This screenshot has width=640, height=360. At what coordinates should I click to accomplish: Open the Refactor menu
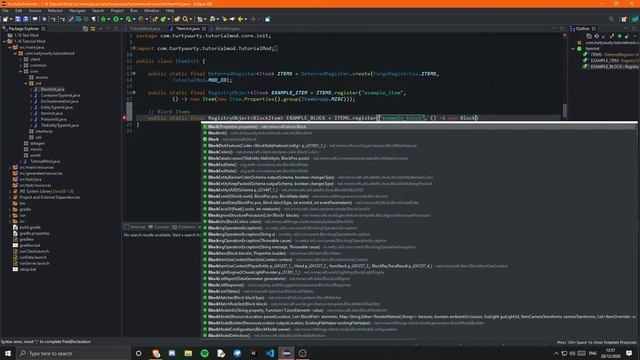pyautogui.click(x=55, y=11)
